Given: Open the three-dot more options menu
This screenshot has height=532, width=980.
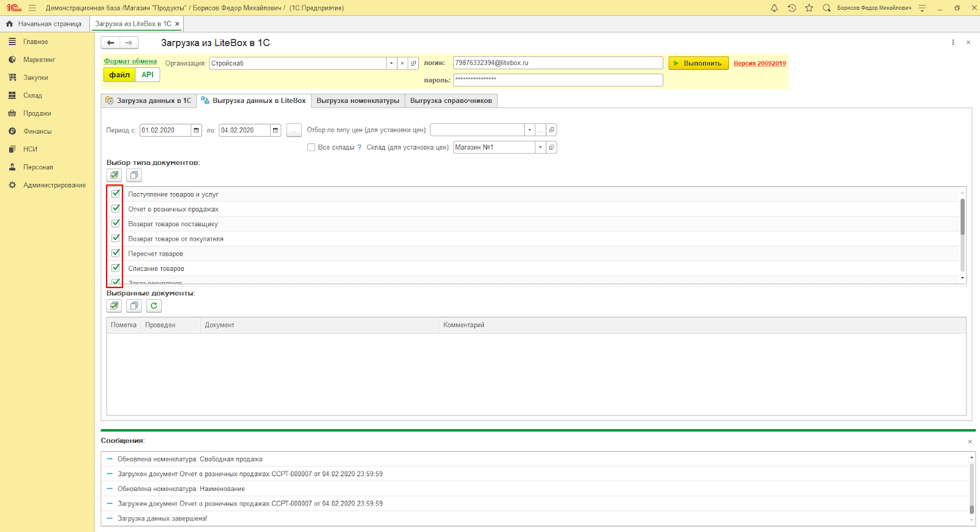Looking at the screenshot, I should click(953, 42).
